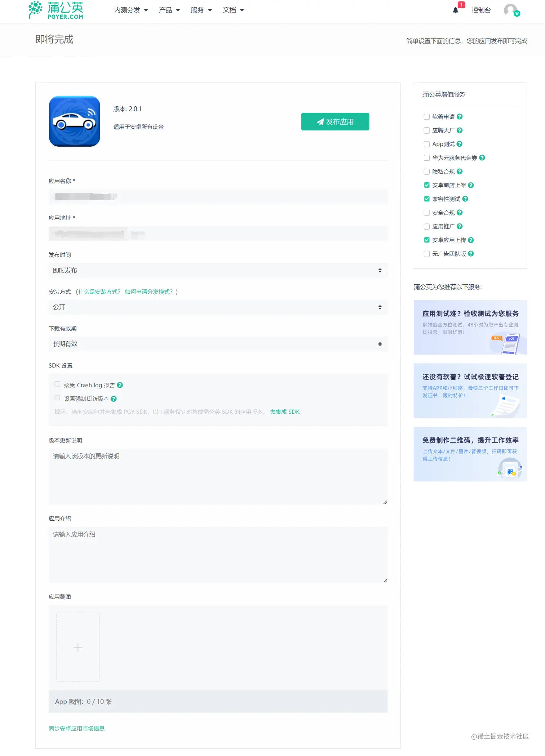Tick the 华为云服务代金券 checkbox
This screenshot has width=545, height=756.
pyautogui.click(x=427, y=158)
